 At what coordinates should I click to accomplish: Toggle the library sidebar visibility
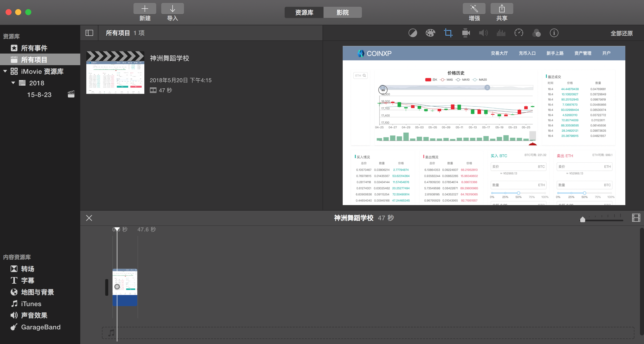(89, 33)
